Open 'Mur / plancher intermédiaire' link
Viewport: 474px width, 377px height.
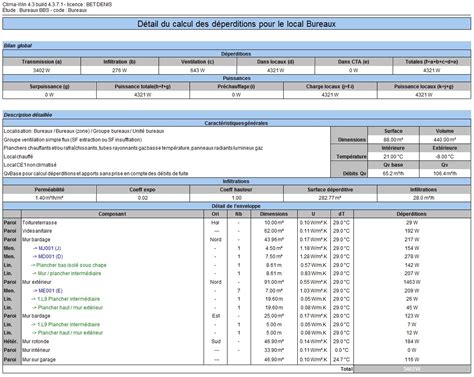click(67, 273)
